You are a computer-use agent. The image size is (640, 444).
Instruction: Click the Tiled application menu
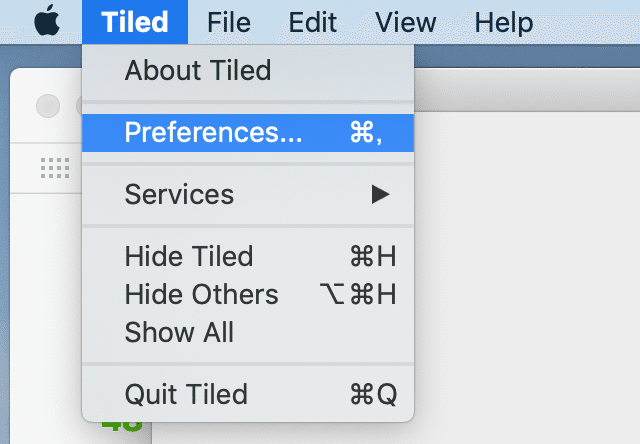(135, 22)
